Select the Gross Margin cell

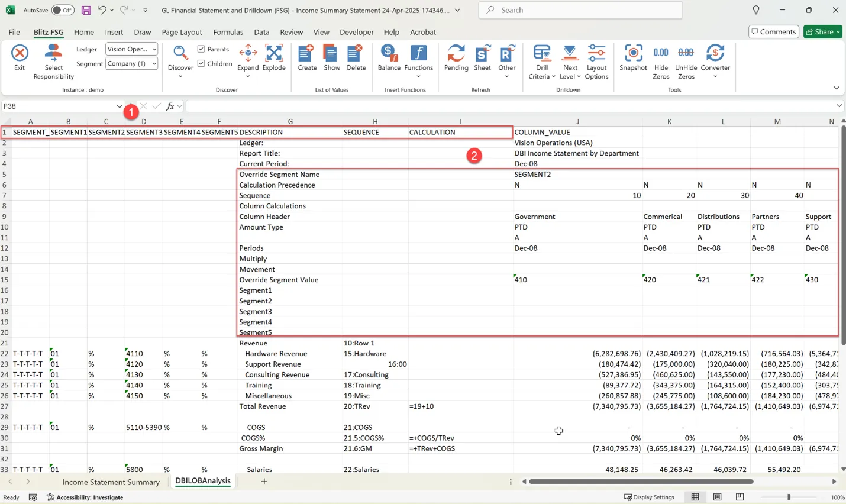coord(290,448)
